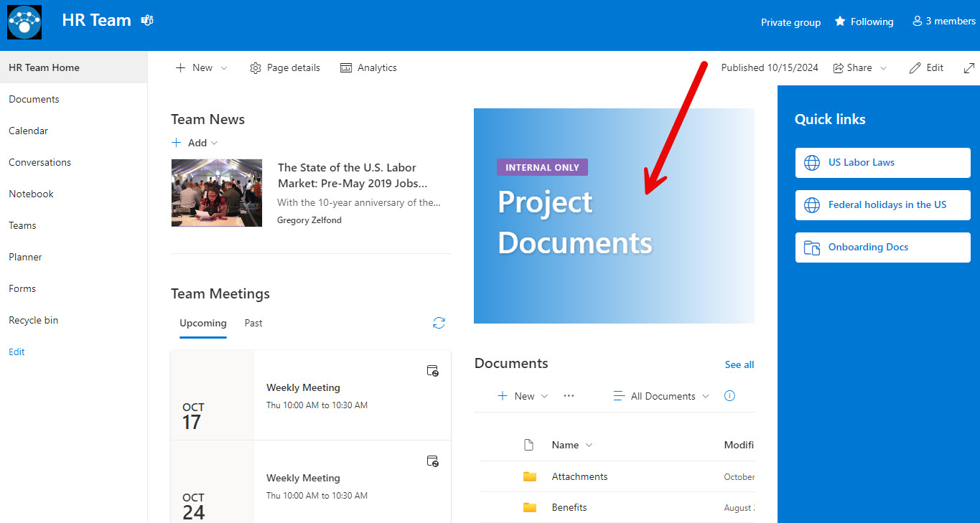
Task: Click the calendar icon for Oct 24 meeting
Action: pyautogui.click(x=433, y=461)
